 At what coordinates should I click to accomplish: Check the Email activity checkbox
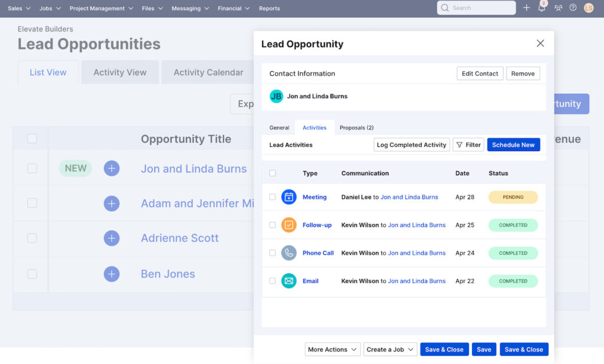[x=273, y=281]
